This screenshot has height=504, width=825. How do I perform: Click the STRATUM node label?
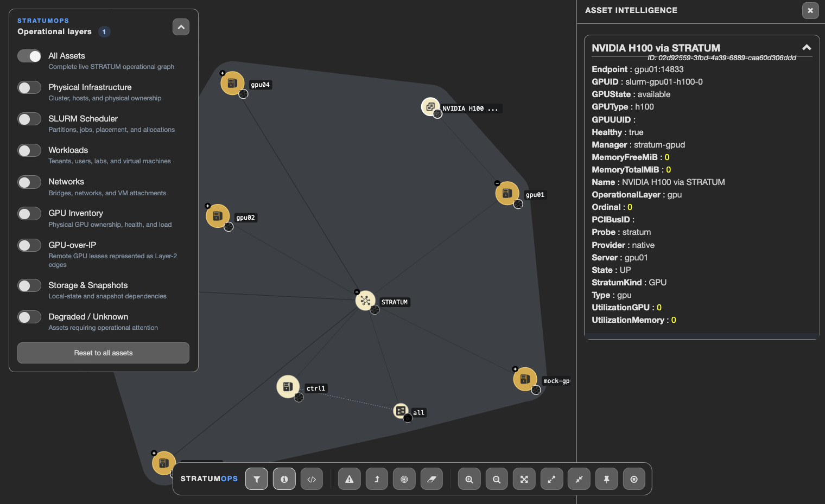click(x=395, y=302)
